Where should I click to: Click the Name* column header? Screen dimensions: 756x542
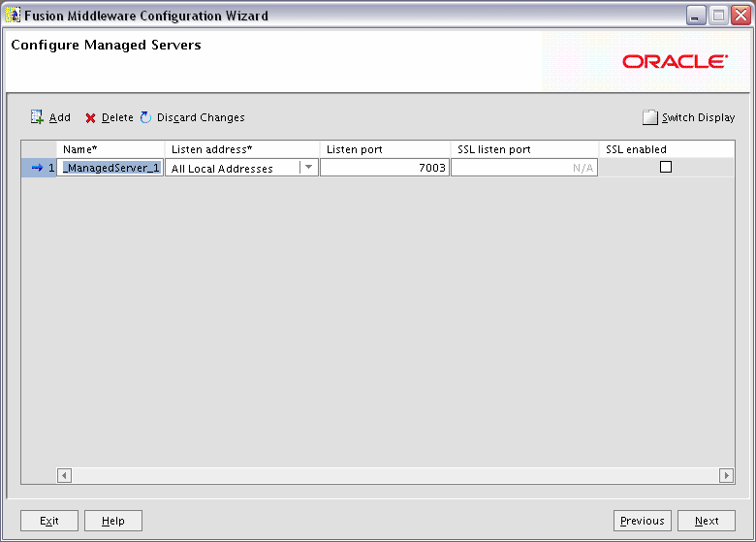(110, 149)
